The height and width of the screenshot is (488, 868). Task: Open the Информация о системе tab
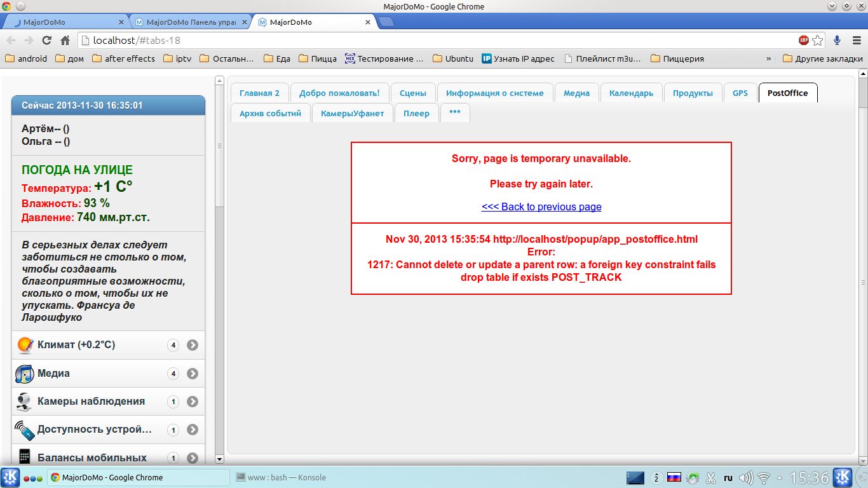coord(495,93)
